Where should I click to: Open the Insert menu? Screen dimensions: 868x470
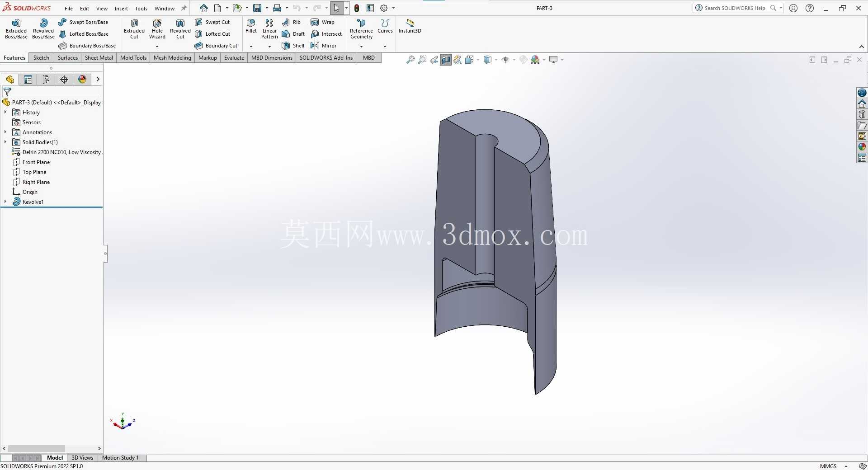[x=121, y=9]
